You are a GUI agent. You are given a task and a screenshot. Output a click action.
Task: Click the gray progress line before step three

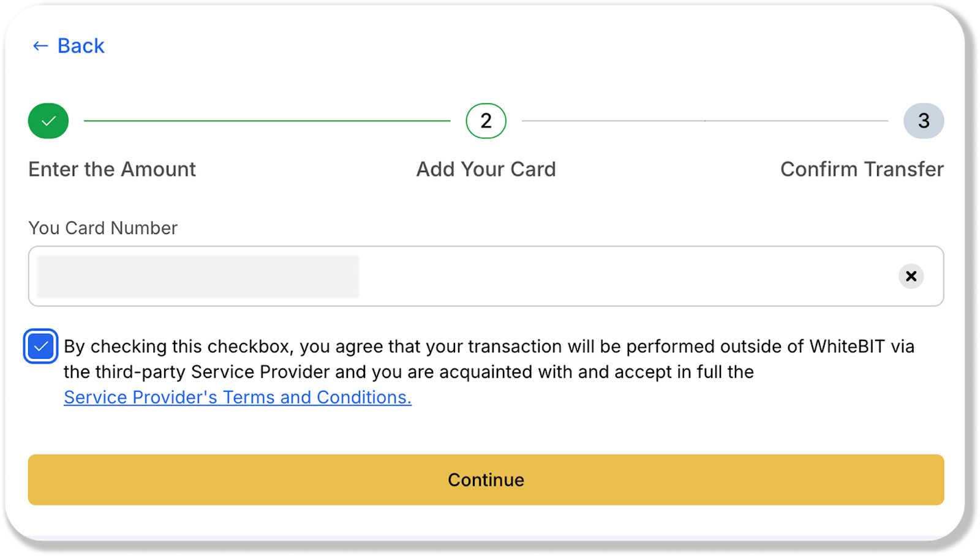coord(704,121)
